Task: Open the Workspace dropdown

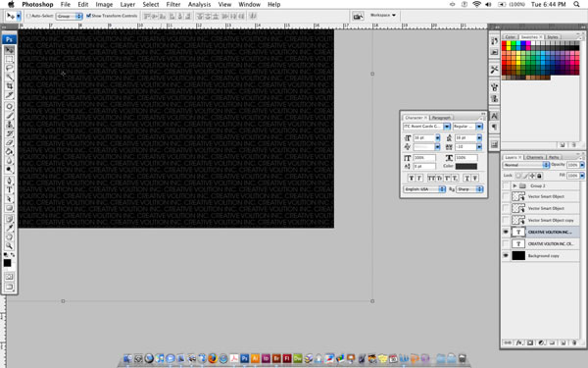Action: 383,15
